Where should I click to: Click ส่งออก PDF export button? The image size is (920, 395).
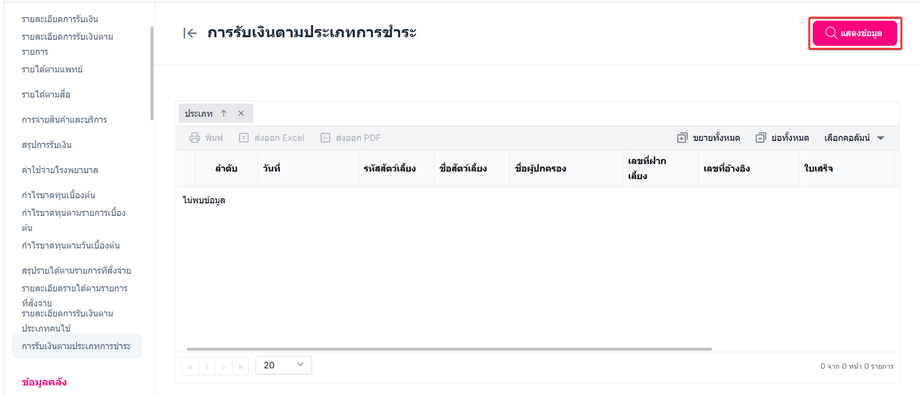[x=350, y=138]
